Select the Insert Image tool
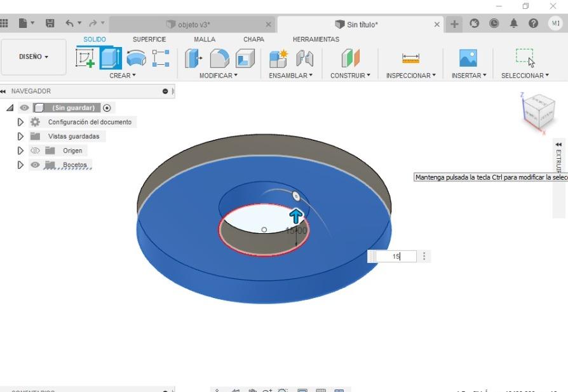 click(468, 58)
